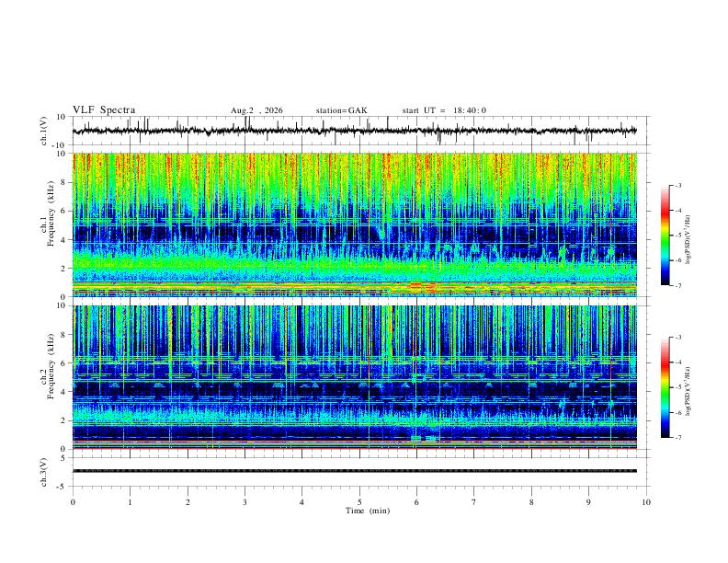Screen dimensions: 728x563
Task: Click the 9 minute tick on time axis
Action: [x=588, y=502]
